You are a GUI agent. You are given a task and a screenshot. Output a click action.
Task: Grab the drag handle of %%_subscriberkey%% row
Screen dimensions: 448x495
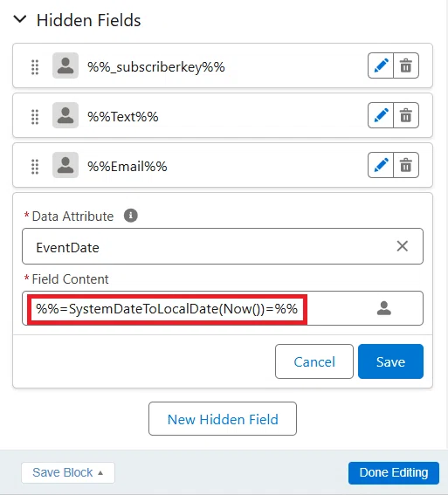click(35, 67)
